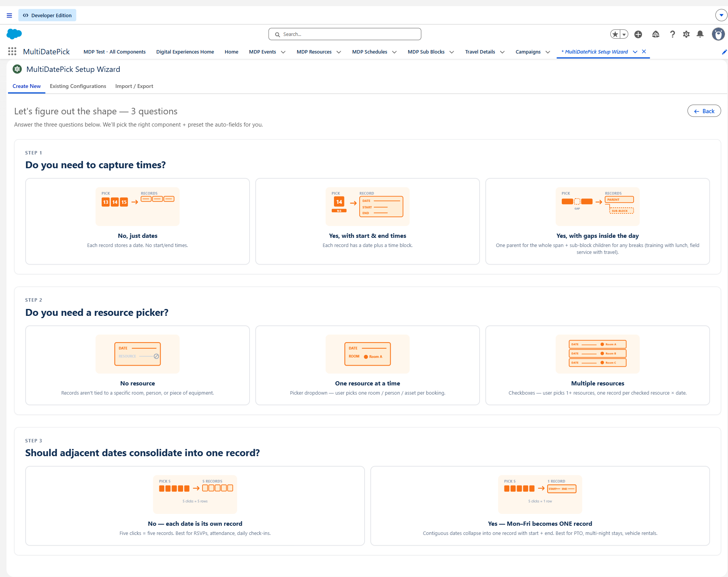Image resolution: width=728 pixels, height=577 pixels.
Task: Choose the 'No resource' option card
Action: click(138, 365)
